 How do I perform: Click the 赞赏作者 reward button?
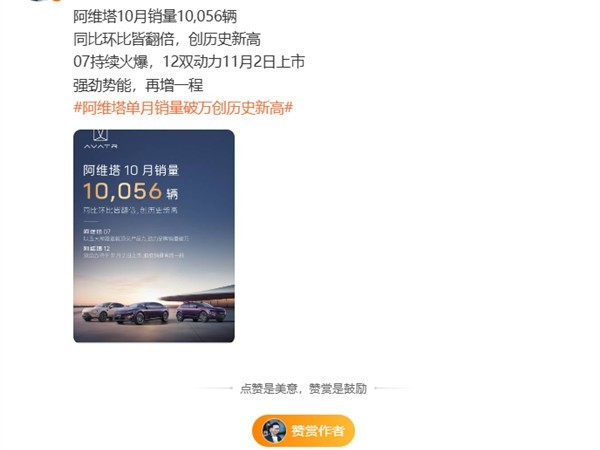[x=303, y=430]
